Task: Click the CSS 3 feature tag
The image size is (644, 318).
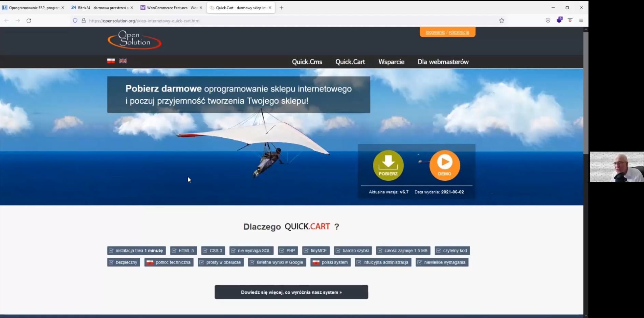Action: [x=213, y=251]
